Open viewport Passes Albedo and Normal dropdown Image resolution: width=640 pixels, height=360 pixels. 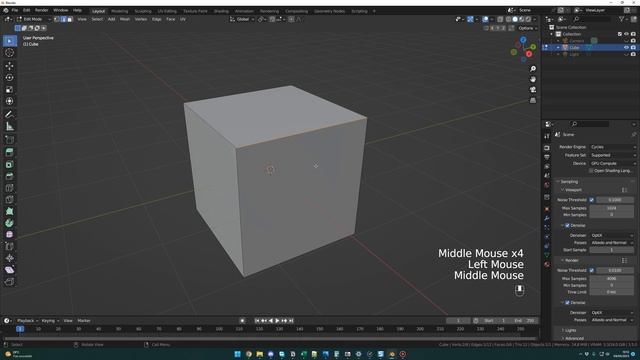(612, 243)
